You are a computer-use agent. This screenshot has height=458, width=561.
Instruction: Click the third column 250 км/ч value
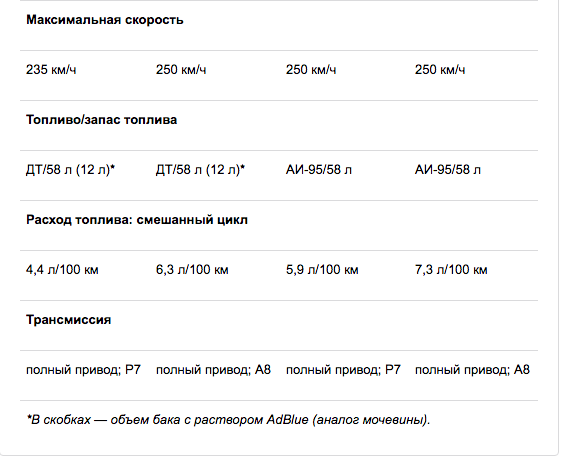click(x=311, y=69)
